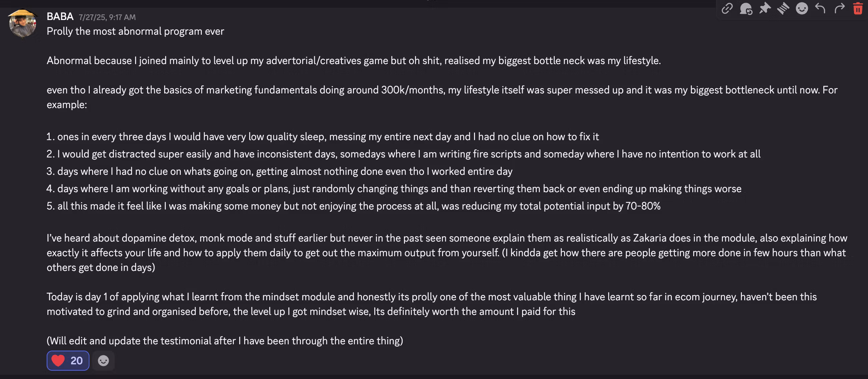Add a reaction beside the heart counter
868x379 pixels.
(103, 360)
